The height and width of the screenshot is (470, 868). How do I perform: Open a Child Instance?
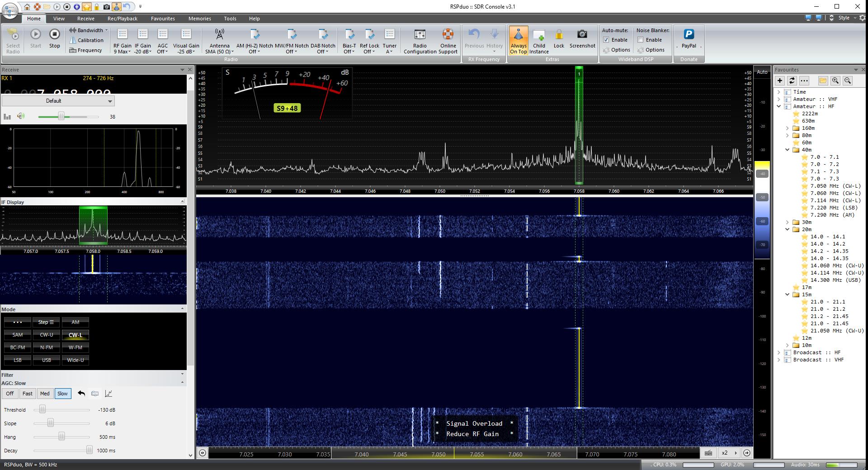point(539,35)
